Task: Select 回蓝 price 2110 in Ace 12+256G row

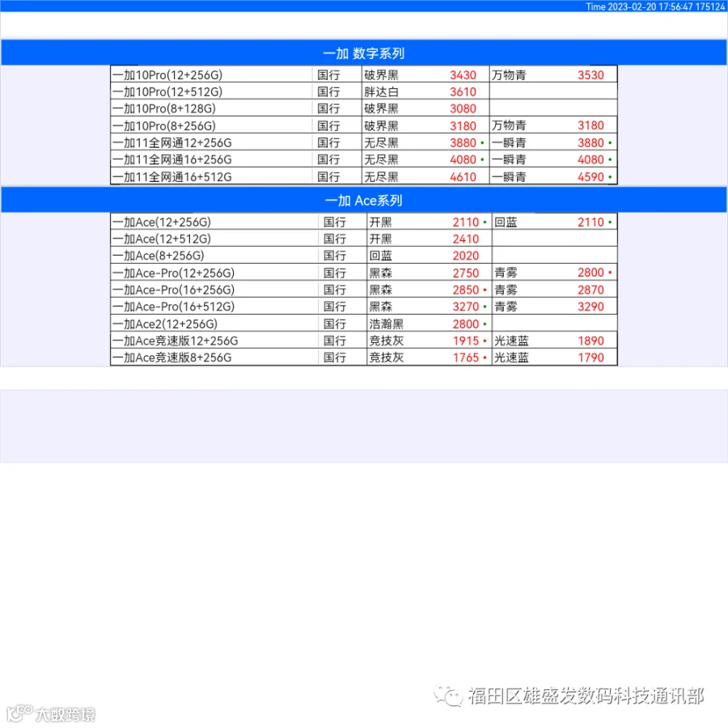Action: point(590,222)
